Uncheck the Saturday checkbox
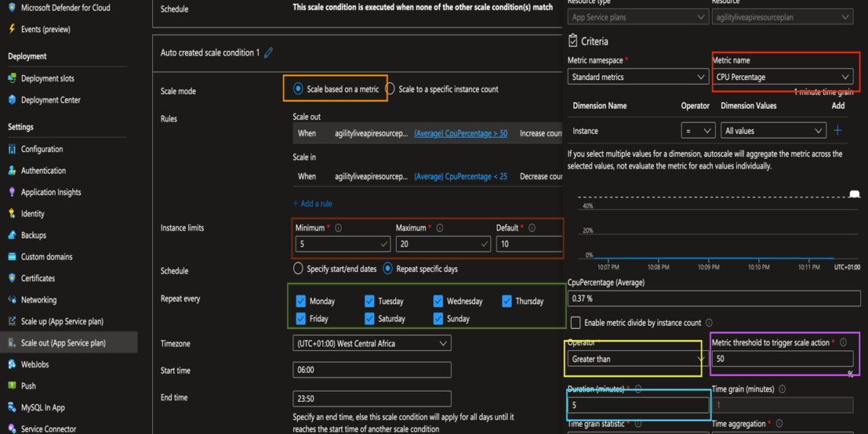 (x=370, y=318)
